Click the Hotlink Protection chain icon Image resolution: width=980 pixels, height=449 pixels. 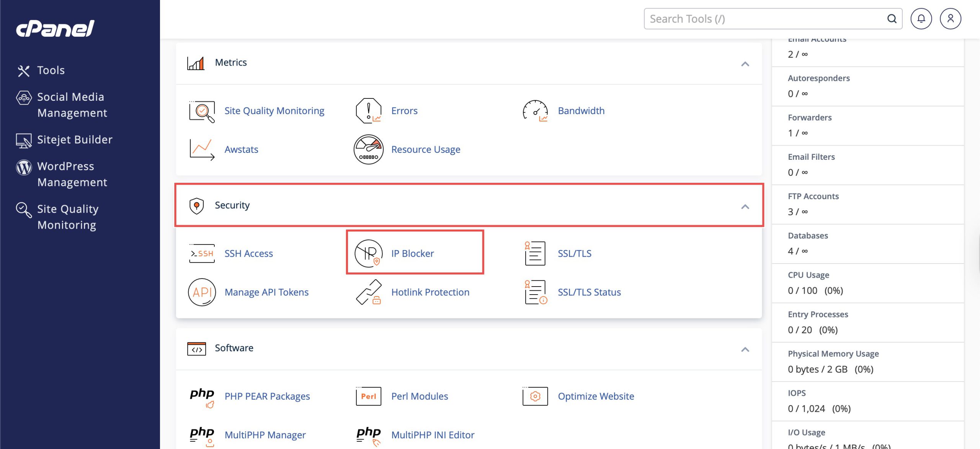coord(368,292)
